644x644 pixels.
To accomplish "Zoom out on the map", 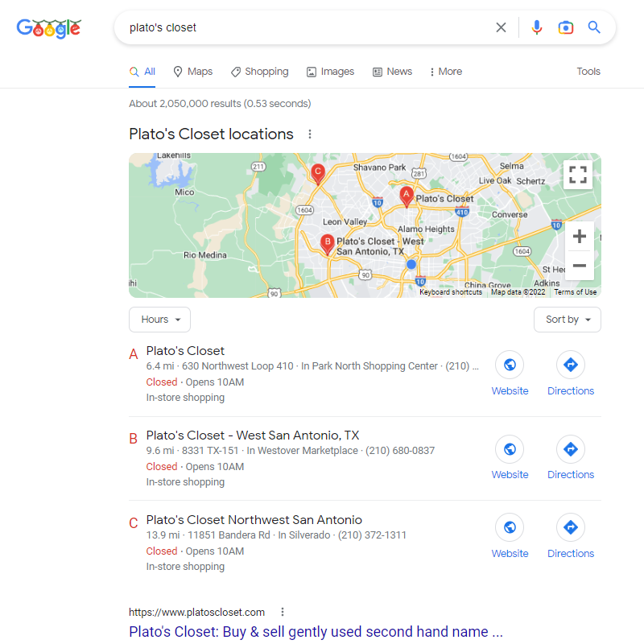I will click(x=579, y=266).
